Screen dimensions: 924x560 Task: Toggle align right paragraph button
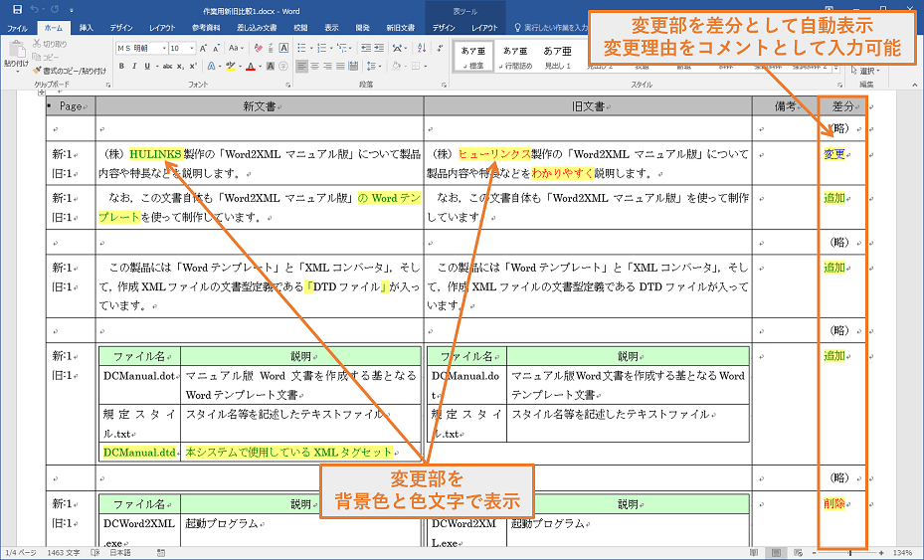(327, 66)
